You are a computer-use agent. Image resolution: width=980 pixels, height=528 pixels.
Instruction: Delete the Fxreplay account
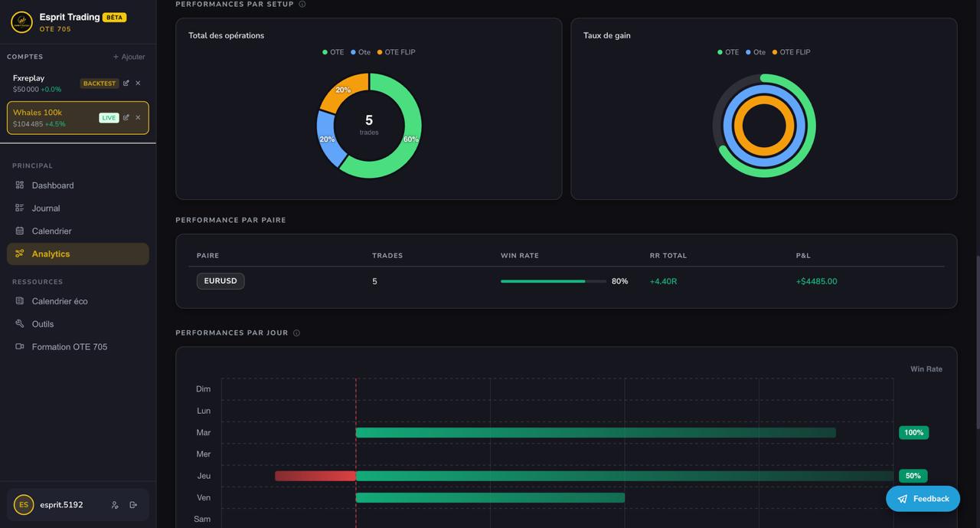pyautogui.click(x=138, y=83)
